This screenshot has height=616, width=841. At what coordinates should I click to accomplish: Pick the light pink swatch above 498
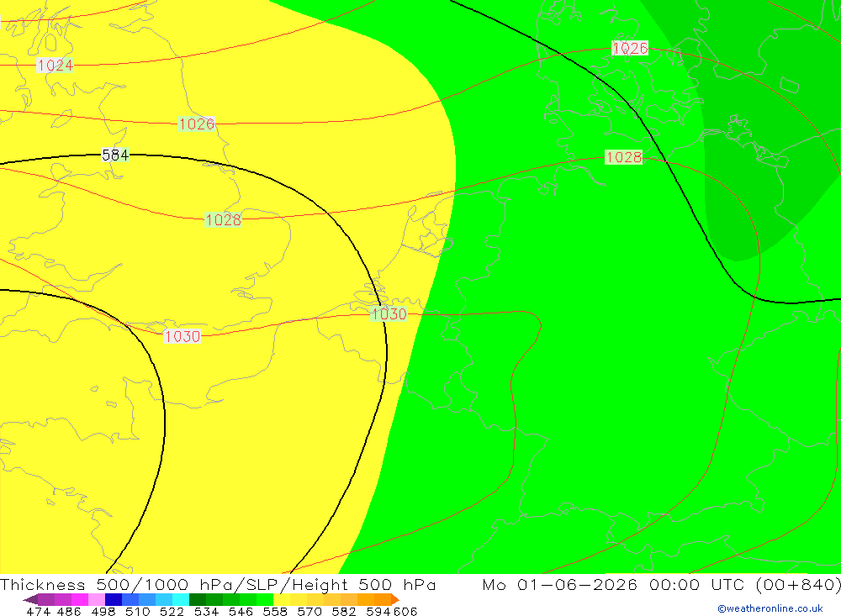[97, 599]
